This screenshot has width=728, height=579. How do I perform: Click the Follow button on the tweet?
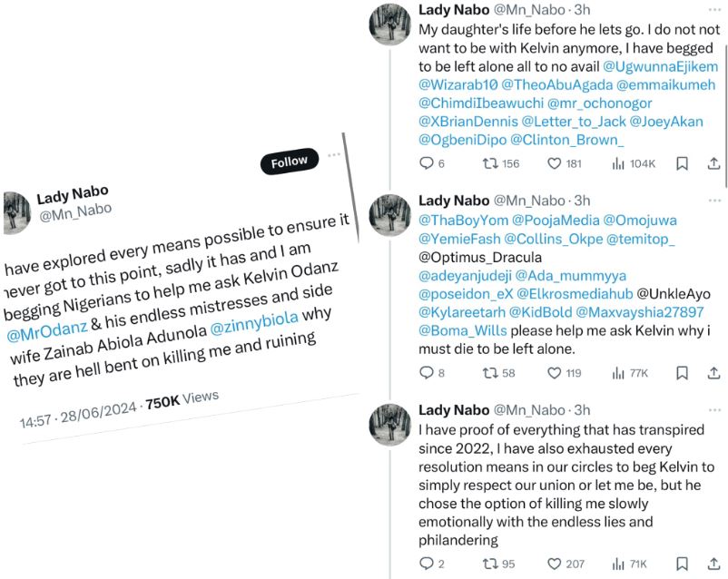(290, 162)
